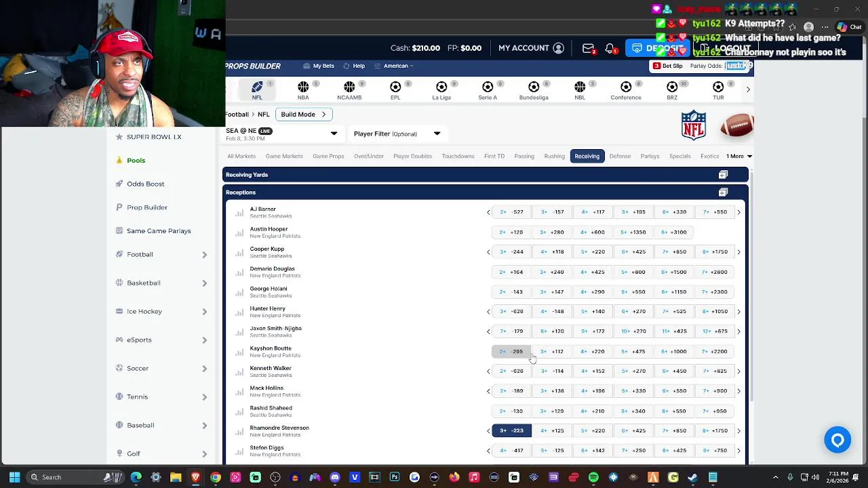Screen dimensions: 868x488
Task: Open EPL soccer league icon
Action: tap(395, 90)
